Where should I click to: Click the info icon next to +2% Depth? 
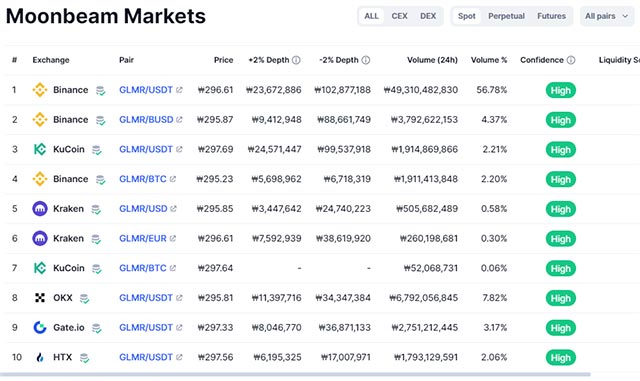(x=296, y=60)
